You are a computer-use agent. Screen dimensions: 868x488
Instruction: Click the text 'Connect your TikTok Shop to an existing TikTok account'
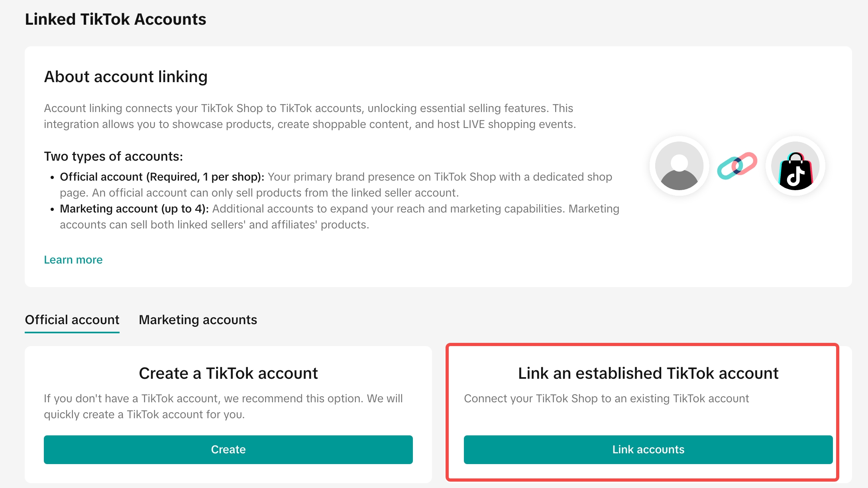click(606, 398)
